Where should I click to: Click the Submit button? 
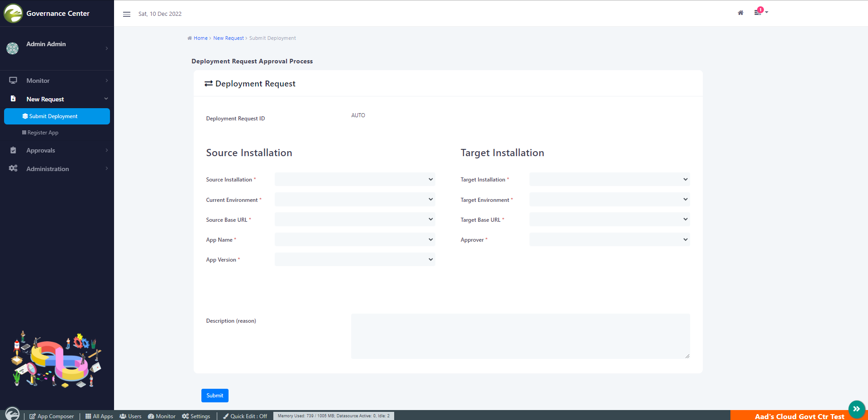click(215, 395)
